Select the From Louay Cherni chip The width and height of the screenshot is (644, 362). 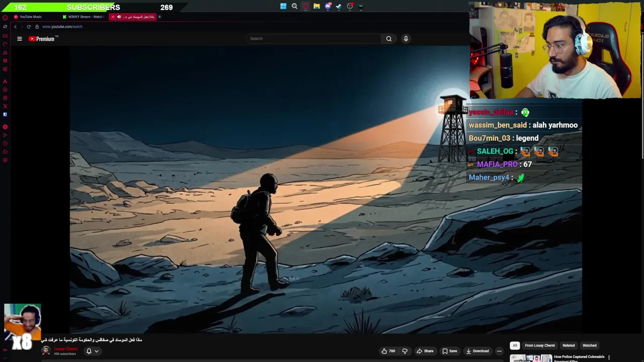pyautogui.click(x=540, y=345)
